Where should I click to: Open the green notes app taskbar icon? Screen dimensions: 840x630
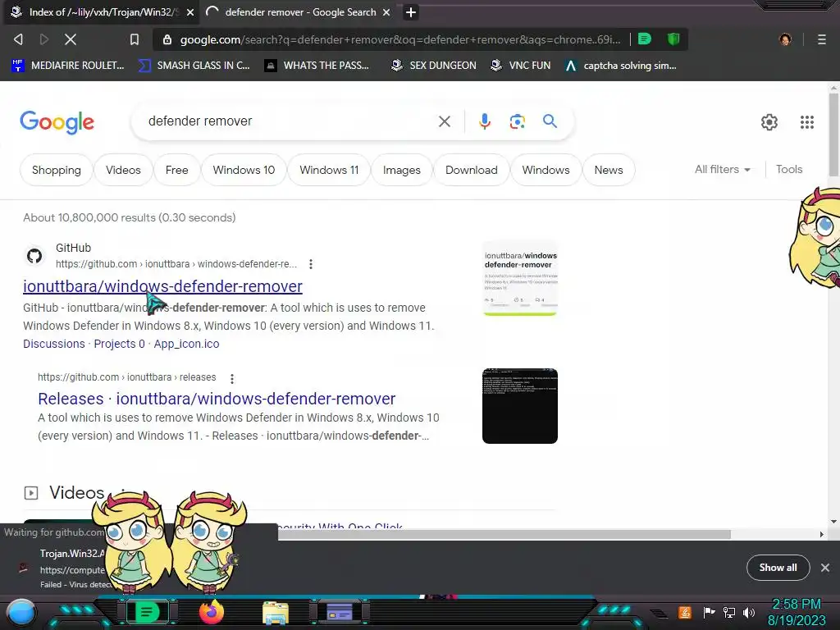pos(147,612)
